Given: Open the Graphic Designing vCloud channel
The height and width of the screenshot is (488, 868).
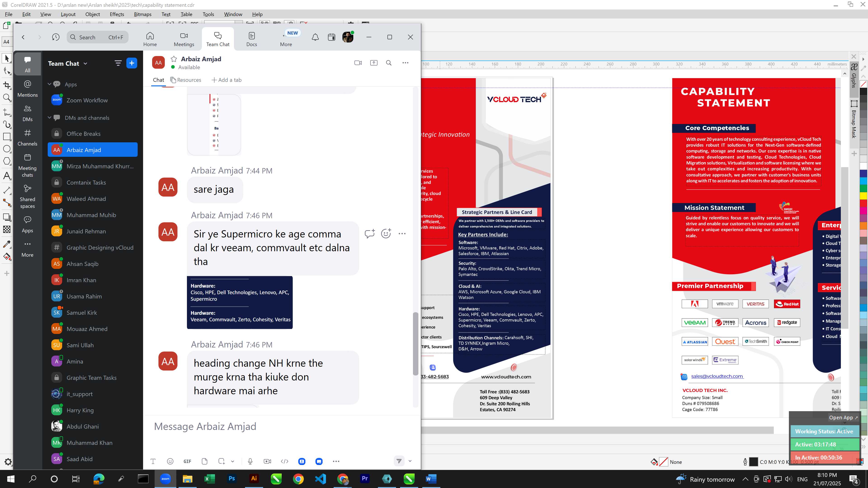Looking at the screenshot, I should 93,248.
